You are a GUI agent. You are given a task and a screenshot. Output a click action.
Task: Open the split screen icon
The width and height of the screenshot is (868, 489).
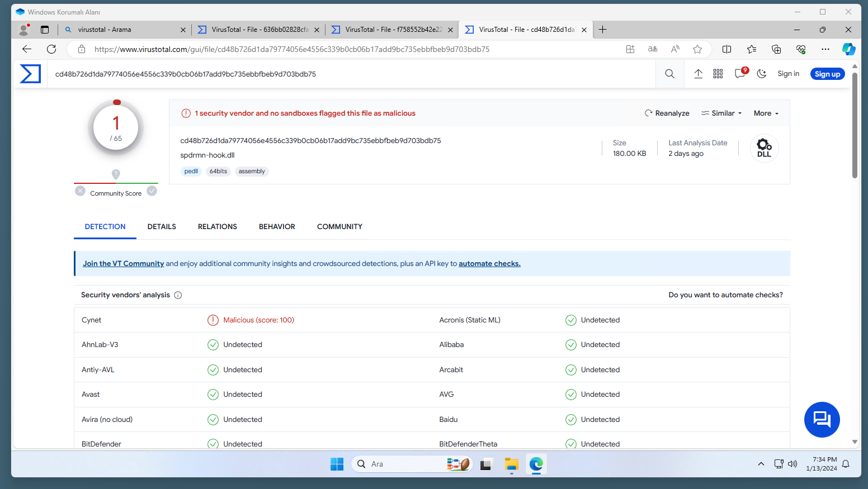(727, 49)
